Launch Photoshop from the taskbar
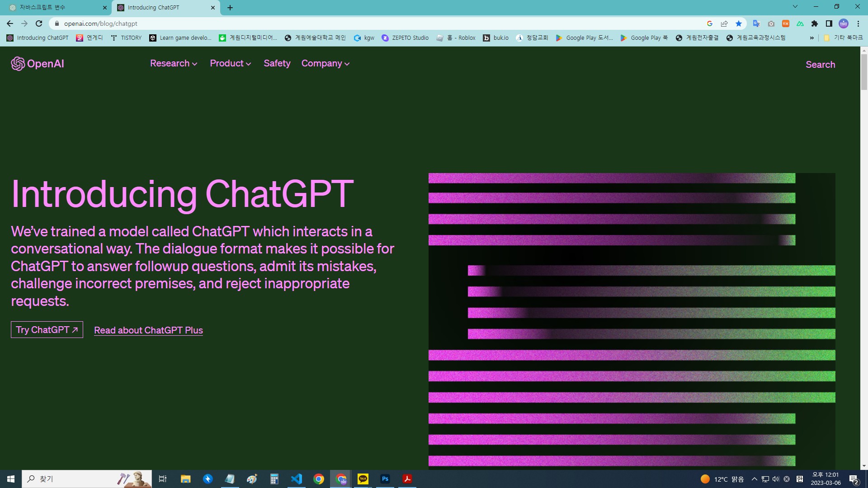Viewport: 868px width, 488px height. (385, 479)
